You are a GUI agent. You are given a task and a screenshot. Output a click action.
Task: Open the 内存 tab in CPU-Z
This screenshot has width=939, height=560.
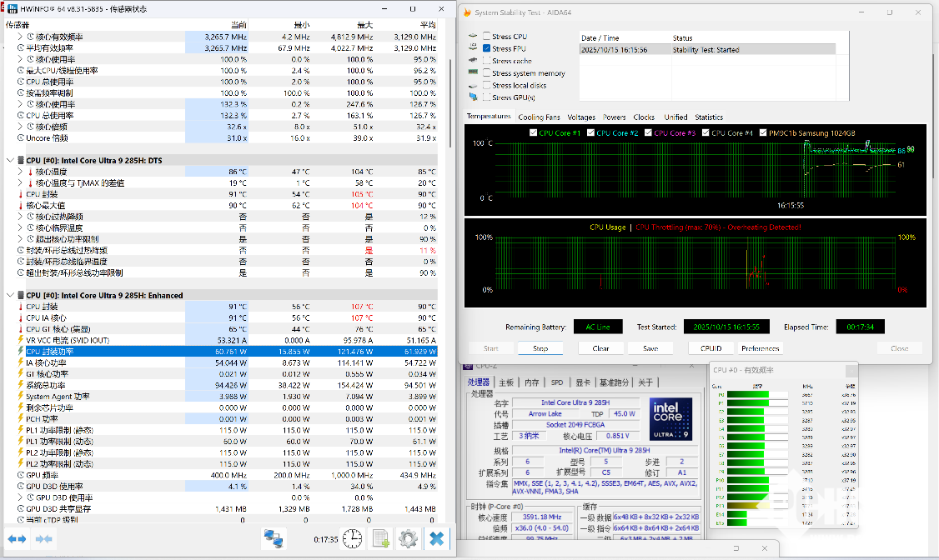pyautogui.click(x=531, y=382)
